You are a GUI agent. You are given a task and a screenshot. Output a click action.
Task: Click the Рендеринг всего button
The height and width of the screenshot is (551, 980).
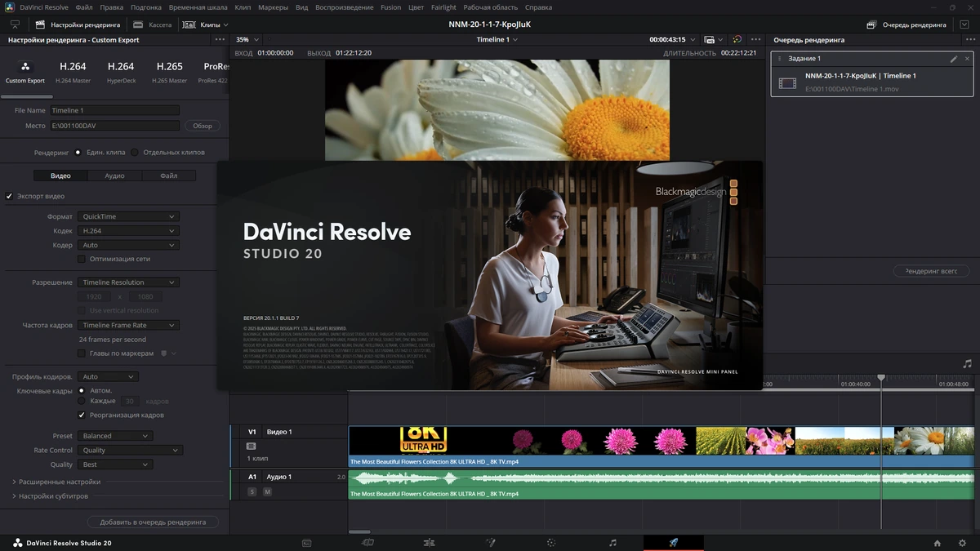point(931,271)
